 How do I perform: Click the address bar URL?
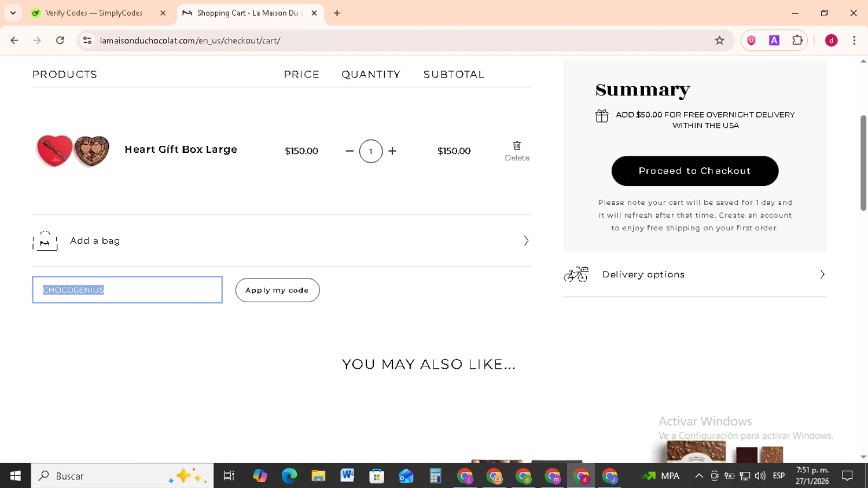pos(190,41)
